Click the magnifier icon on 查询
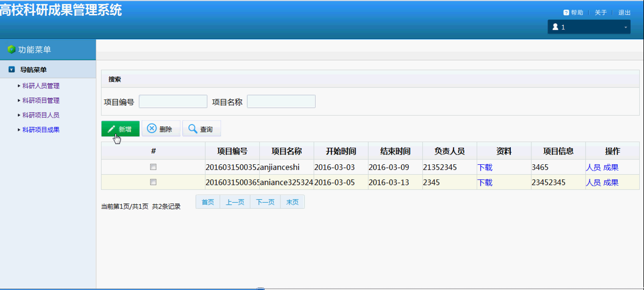The image size is (644, 290). tap(193, 128)
